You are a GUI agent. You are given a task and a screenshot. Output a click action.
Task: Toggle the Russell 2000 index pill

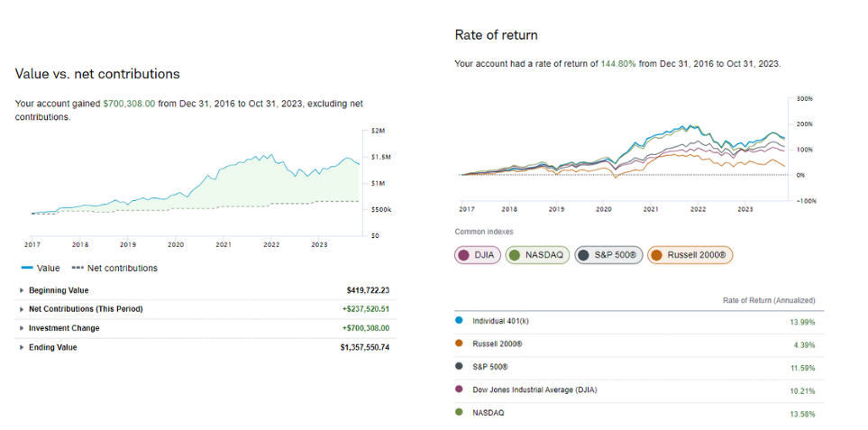(690, 255)
